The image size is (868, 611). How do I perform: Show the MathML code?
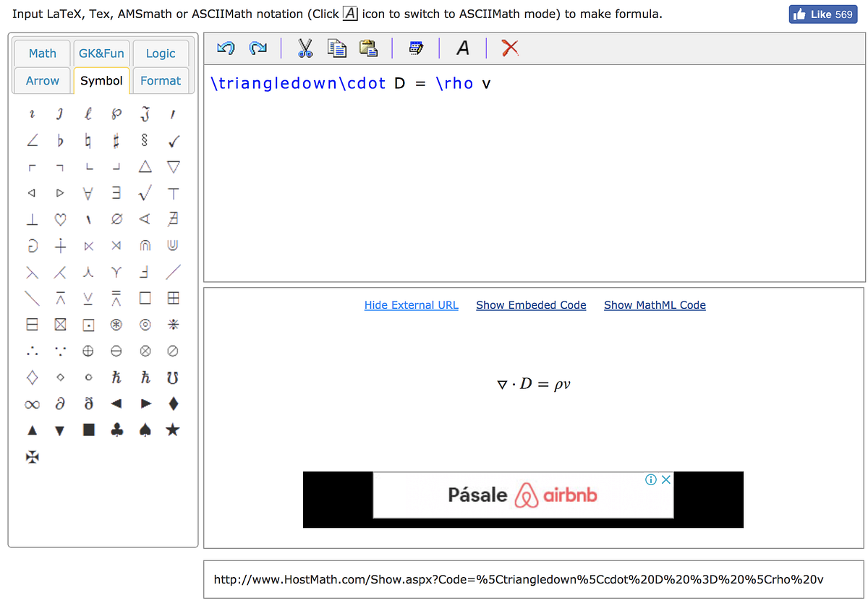click(655, 304)
